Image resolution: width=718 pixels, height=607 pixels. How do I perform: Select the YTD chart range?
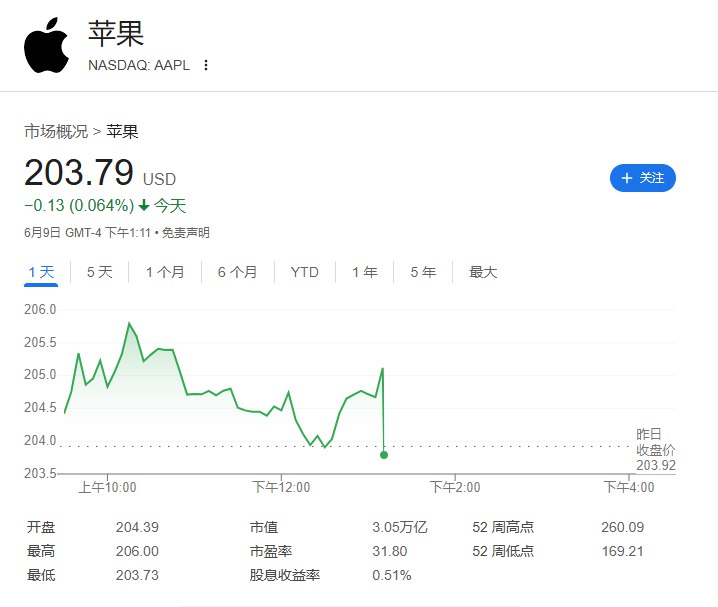[305, 272]
